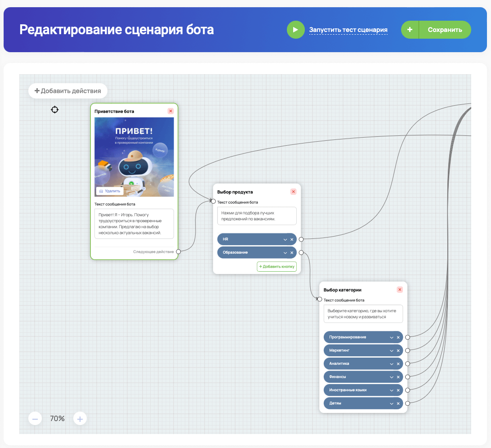Click 'Выбор категории' input connector circle
491x448 pixels.
(x=320, y=299)
